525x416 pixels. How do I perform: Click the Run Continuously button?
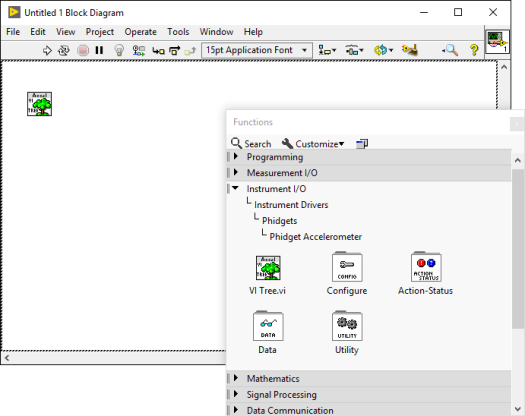pyautogui.click(x=64, y=51)
